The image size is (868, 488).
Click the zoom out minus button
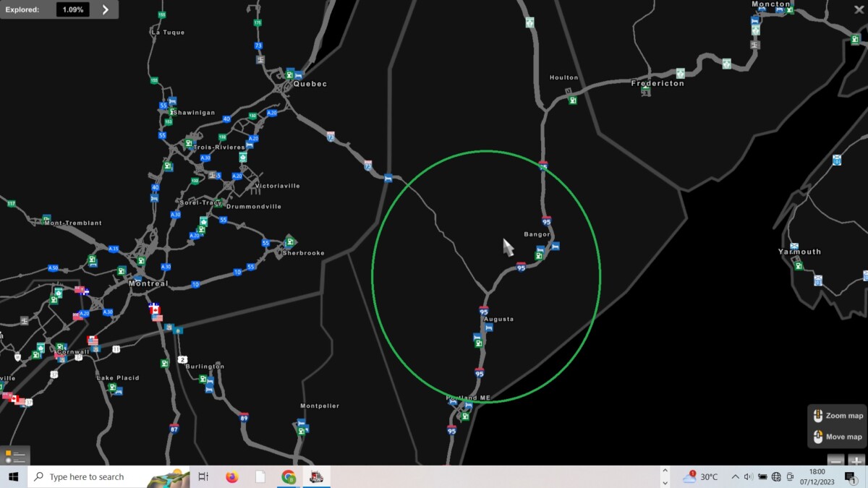(835, 461)
